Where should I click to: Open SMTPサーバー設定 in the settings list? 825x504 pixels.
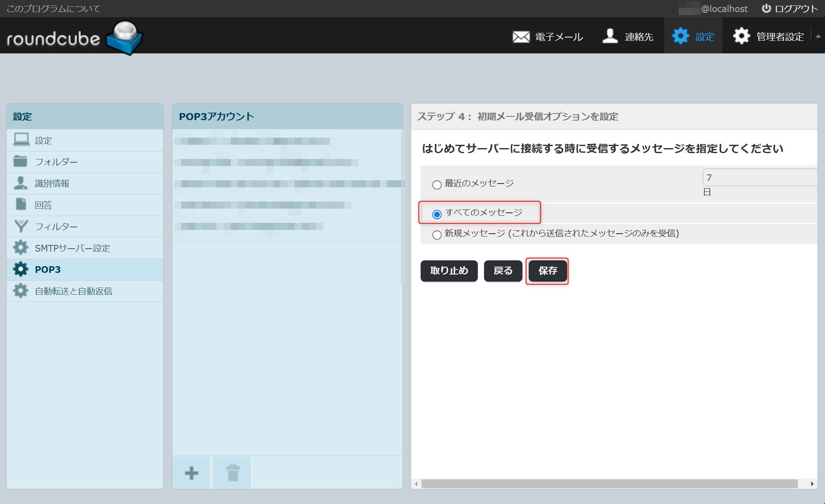click(x=72, y=248)
